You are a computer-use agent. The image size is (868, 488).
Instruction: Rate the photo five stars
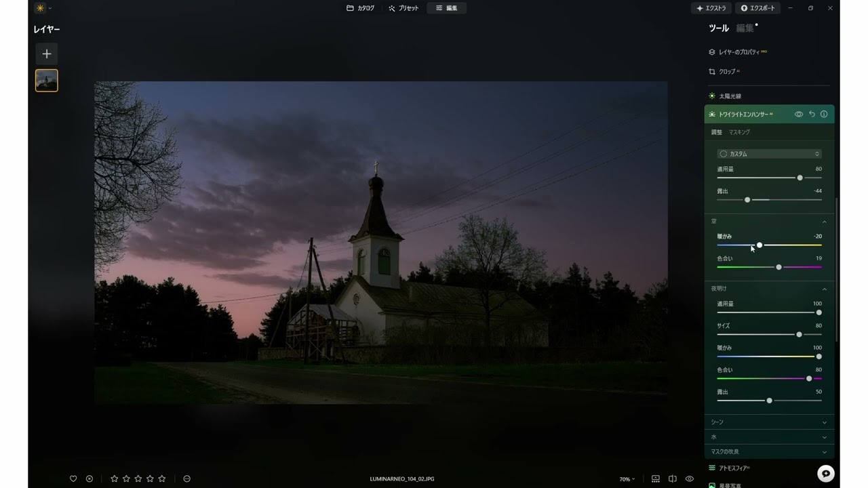click(162, 479)
